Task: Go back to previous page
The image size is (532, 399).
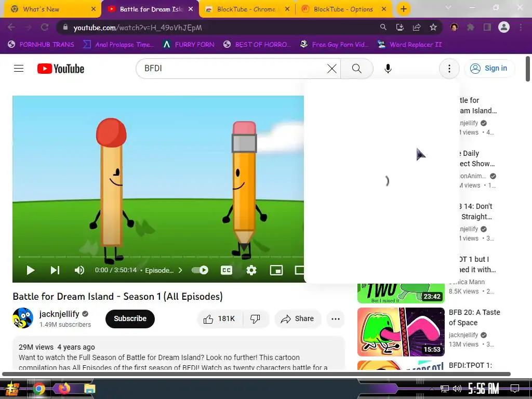Action: (x=11, y=27)
